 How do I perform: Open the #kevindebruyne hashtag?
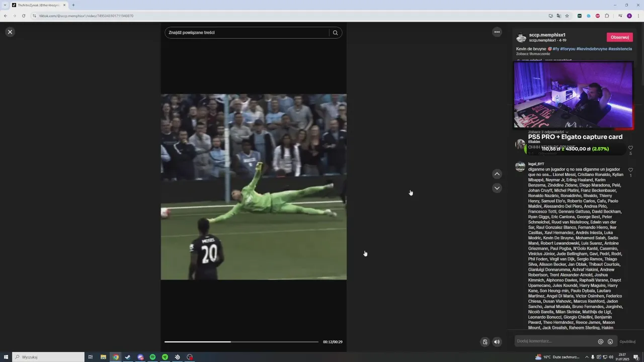point(591,49)
